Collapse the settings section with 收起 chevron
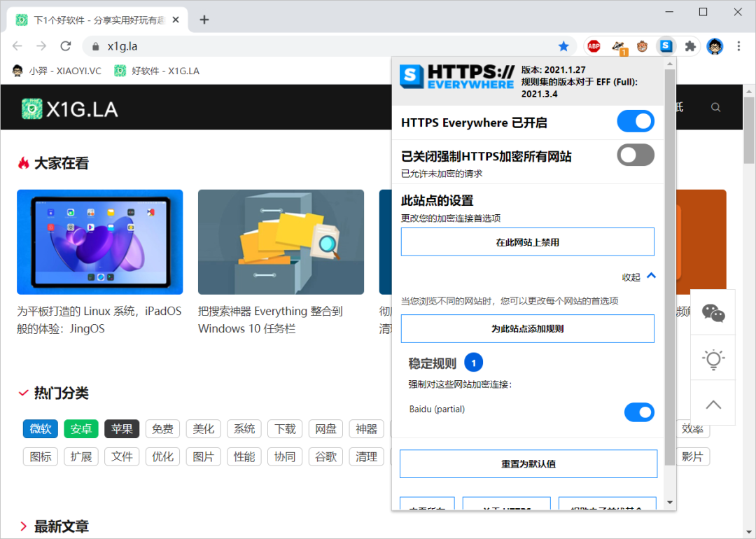This screenshot has width=756, height=539. click(x=651, y=276)
